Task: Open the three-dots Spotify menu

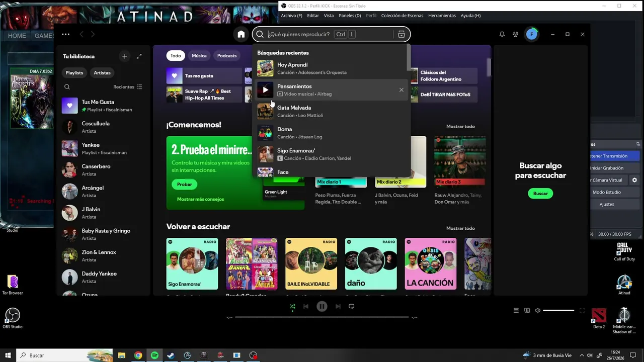Action: 65,34
